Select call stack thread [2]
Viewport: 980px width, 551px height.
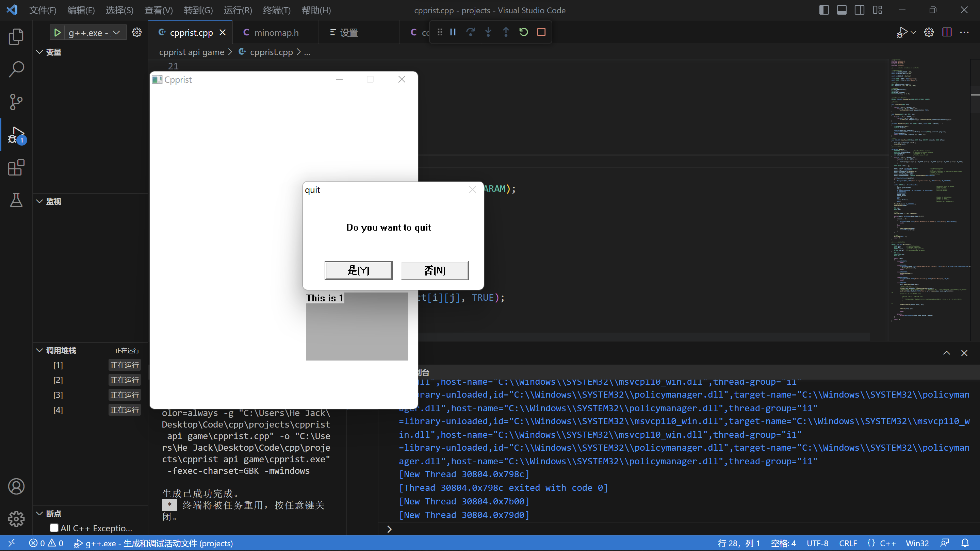[x=90, y=380]
